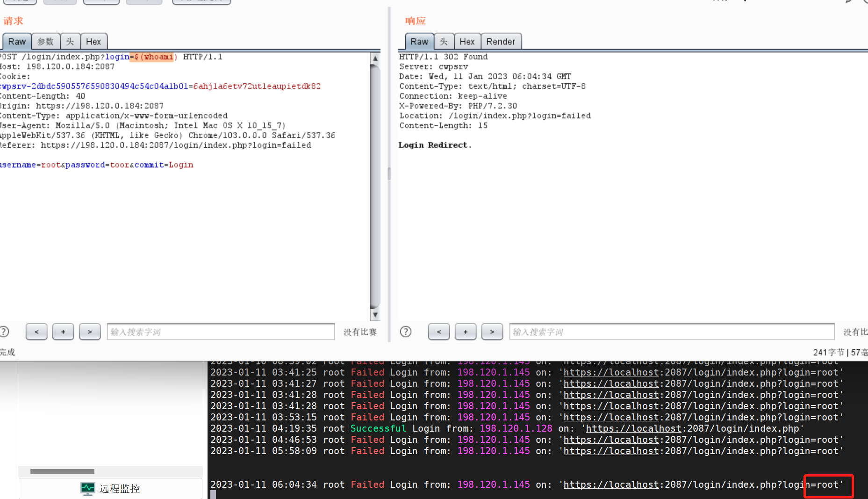Select the request Raw tab

[x=17, y=42]
